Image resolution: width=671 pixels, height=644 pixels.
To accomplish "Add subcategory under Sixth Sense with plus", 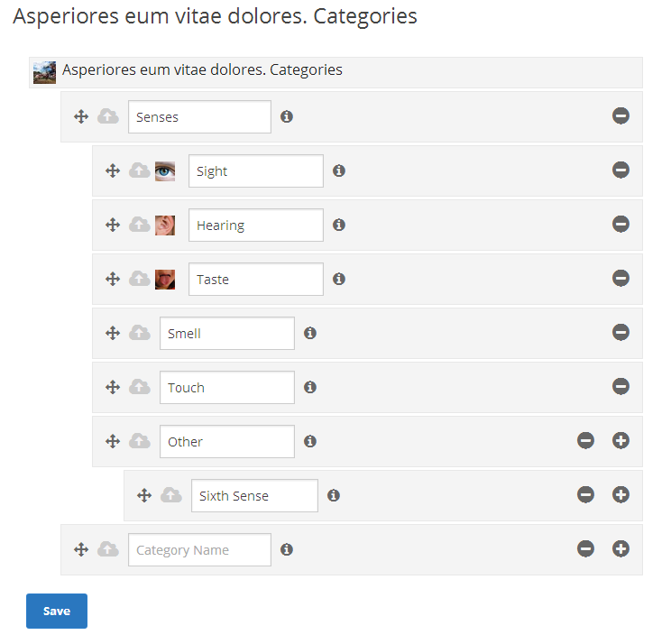I will 620,494.
